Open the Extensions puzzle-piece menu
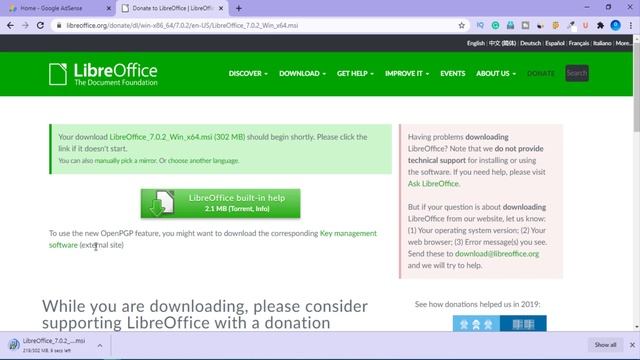The image size is (640, 360). click(x=600, y=25)
